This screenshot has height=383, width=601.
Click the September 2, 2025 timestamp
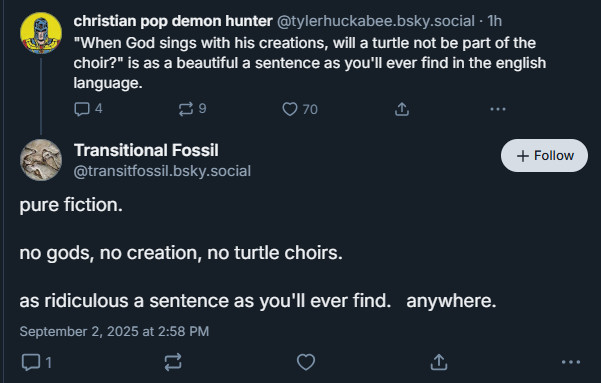pos(114,331)
